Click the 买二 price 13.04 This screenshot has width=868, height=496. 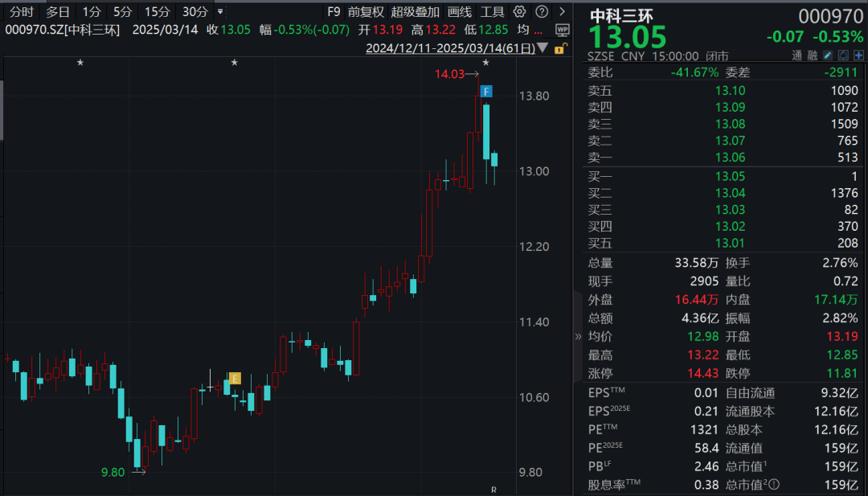pos(730,193)
